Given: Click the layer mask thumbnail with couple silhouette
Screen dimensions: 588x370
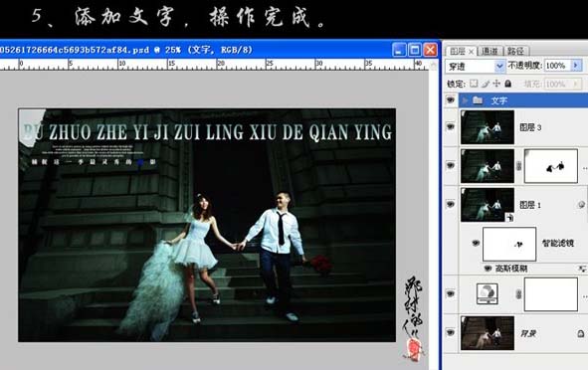Looking at the screenshot, I should 551,166.
